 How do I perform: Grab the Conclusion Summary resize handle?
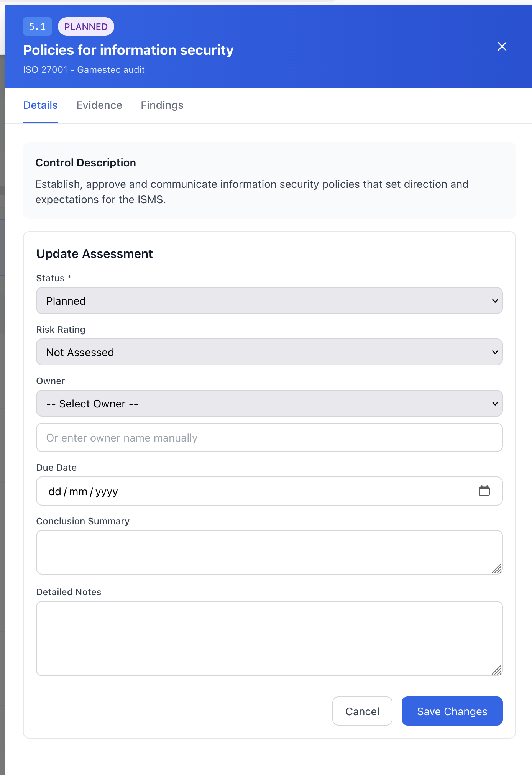click(497, 568)
